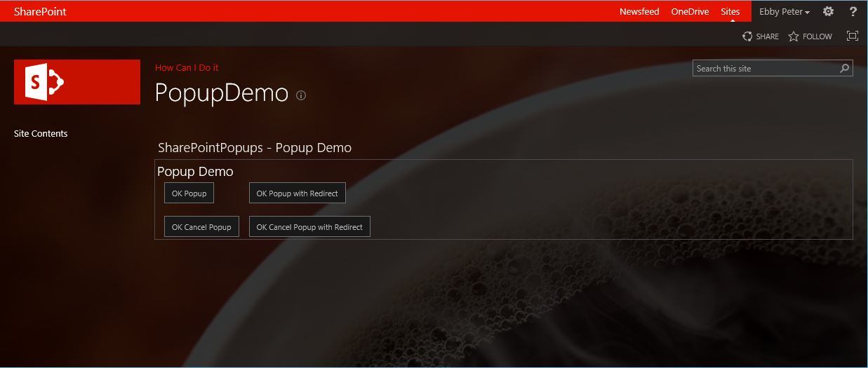This screenshot has height=368, width=868.
Task: Go to OneDrive in top bar
Action: [x=690, y=12]
